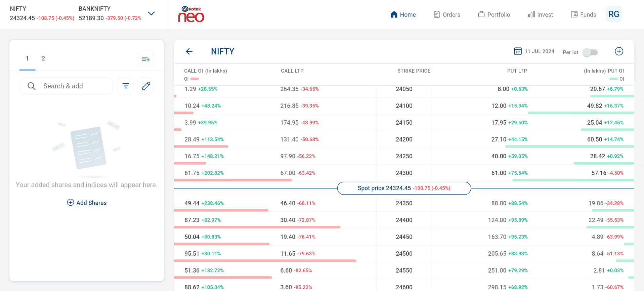Select strike price 24200
This screenshot has width=644, height=291.
coord(404,139)
